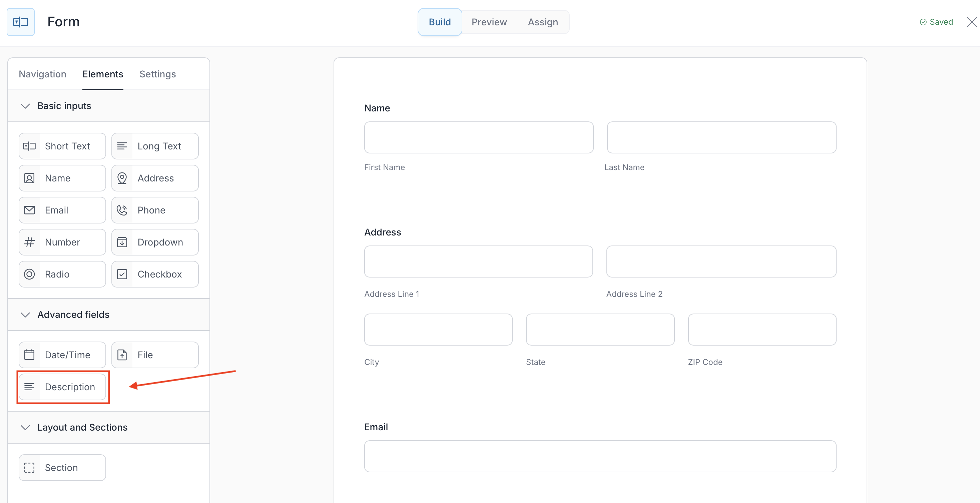
Task: Open the Settings panel tab
Action: (x=157, y=74)
